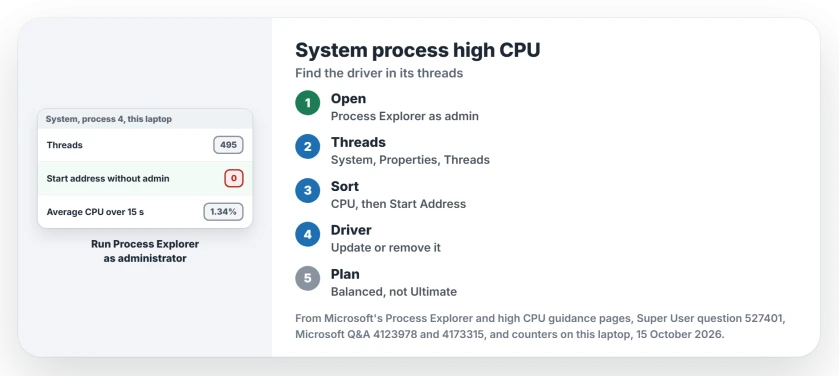Click the 'Driver' step heading
The width and height of the screenshot is (839, 376).
click(x=351, y=231)
